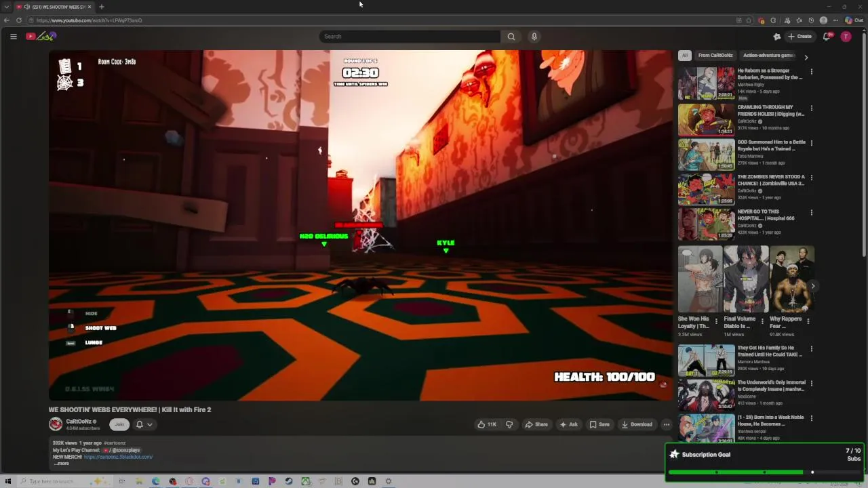Bookmark page with star icon
The height and width of the screenshot is (488, 868).
749,20
